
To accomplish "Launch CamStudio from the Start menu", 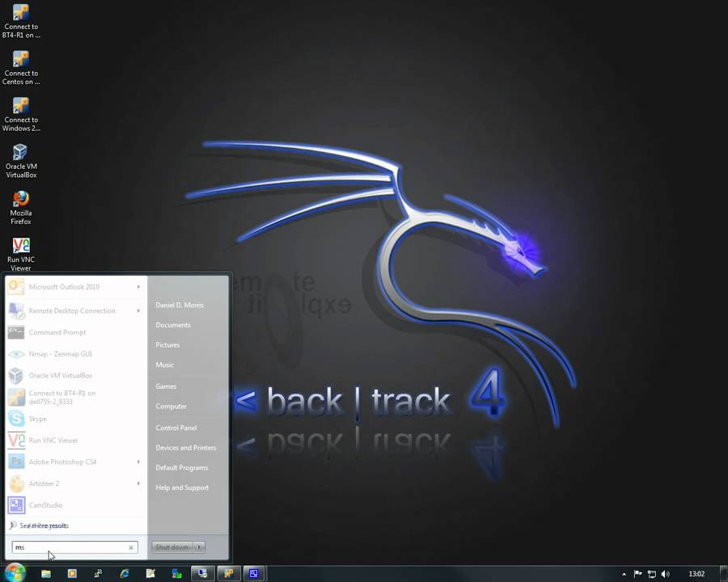I will pos(76,505).
